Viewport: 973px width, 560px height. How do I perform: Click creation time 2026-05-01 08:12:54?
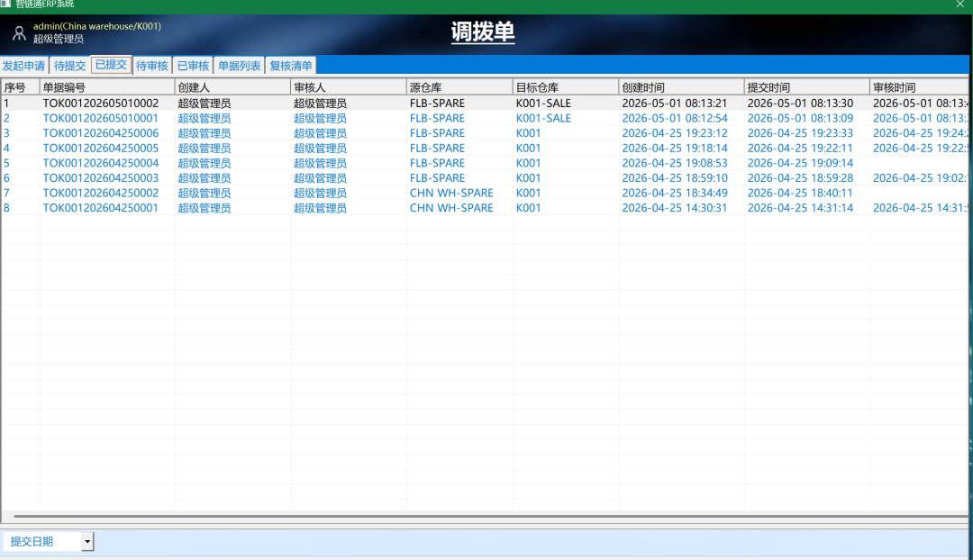point(675,118)
